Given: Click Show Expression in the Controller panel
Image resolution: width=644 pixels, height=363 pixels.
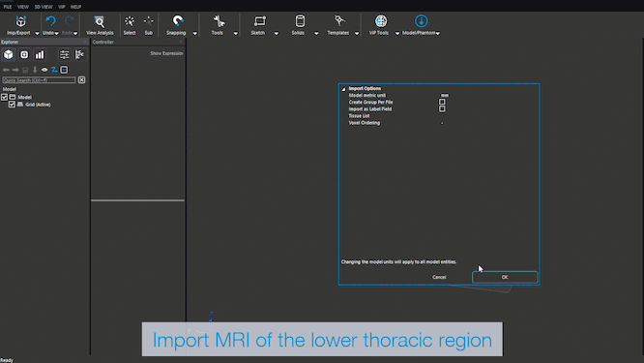Looking at the screenshot, I should coord(166,53).
